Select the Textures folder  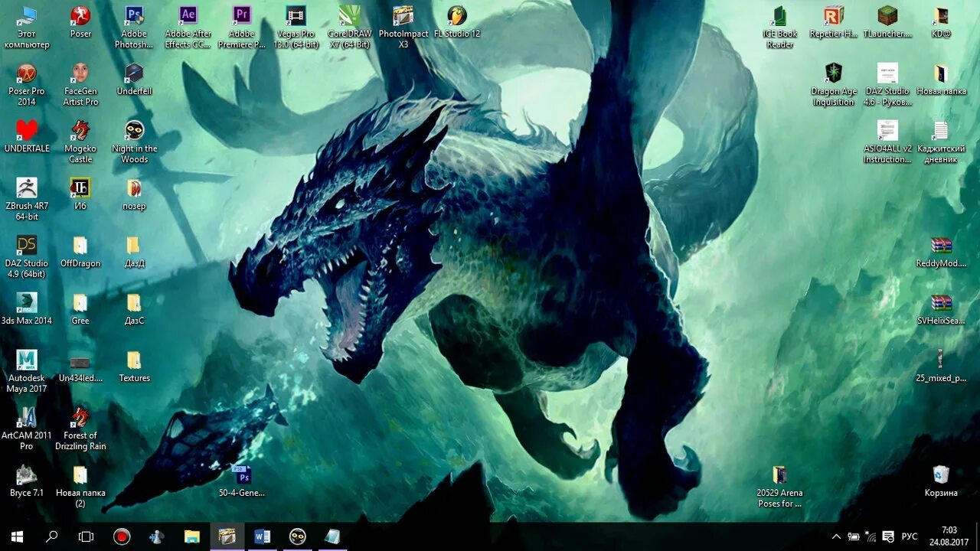coord(134,367)
